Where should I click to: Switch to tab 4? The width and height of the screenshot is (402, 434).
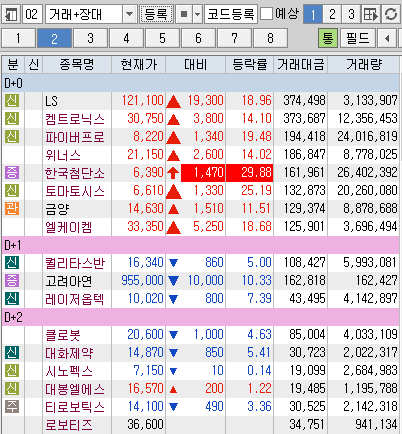click(126, 38)
